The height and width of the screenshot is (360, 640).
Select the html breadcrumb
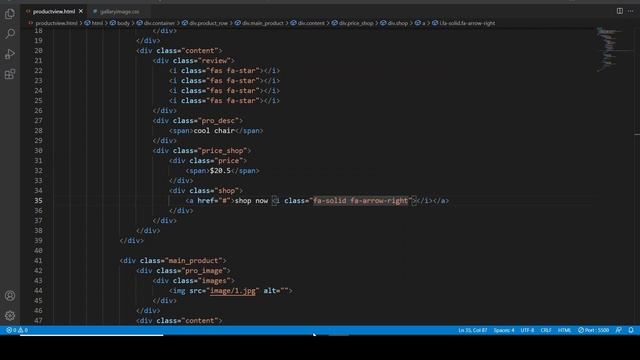94,23
